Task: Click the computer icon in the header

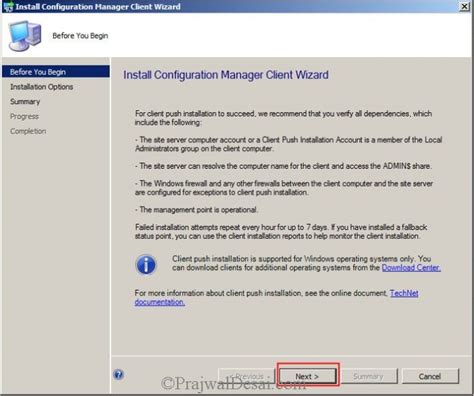Action: (25, 36)
